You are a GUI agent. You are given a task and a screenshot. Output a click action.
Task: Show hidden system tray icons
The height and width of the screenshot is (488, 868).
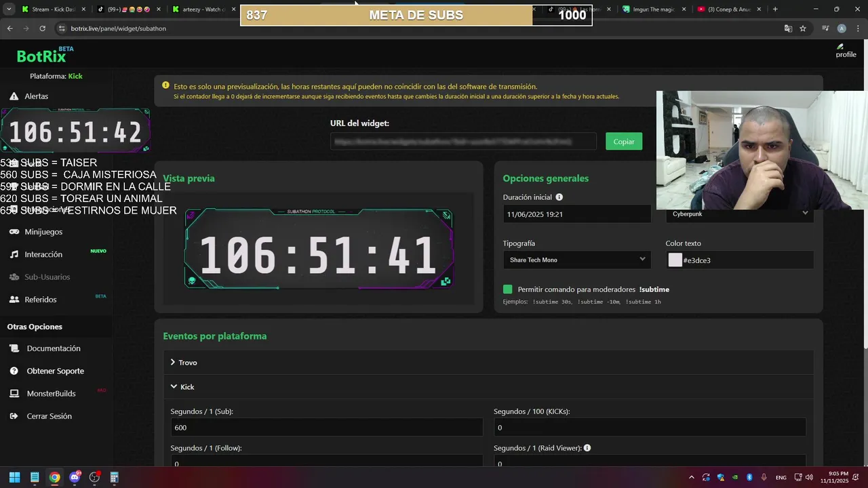coord(692,477)
